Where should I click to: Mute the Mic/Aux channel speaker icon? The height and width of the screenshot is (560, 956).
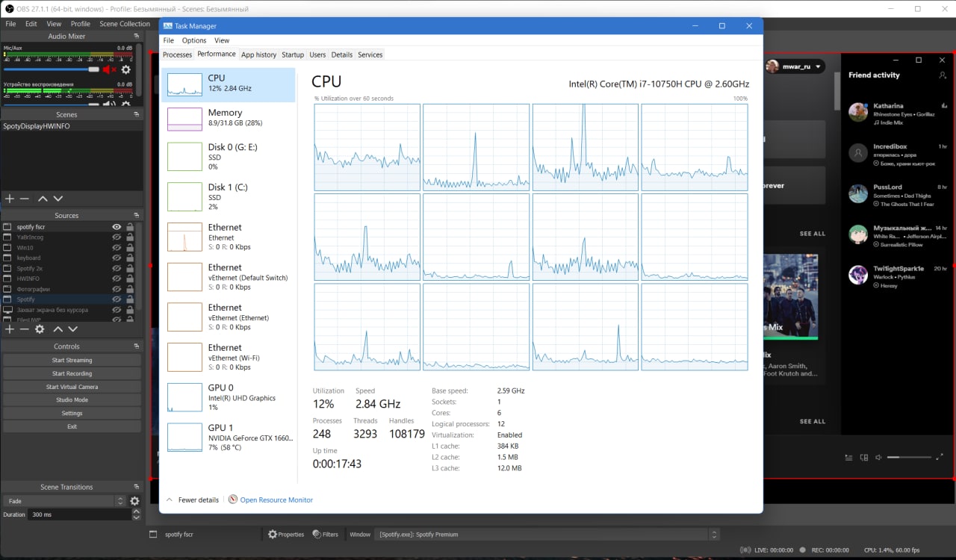click(x=109, y=69)
